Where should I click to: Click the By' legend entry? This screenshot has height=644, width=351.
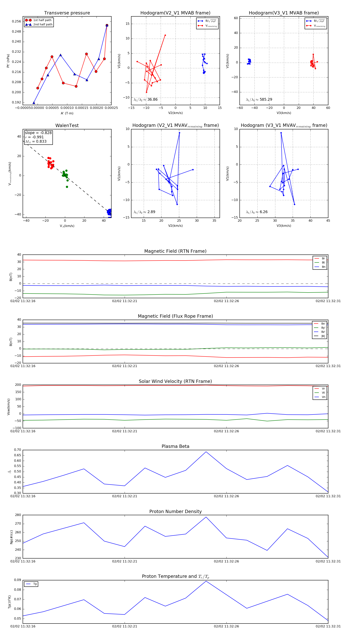point(320,328)
